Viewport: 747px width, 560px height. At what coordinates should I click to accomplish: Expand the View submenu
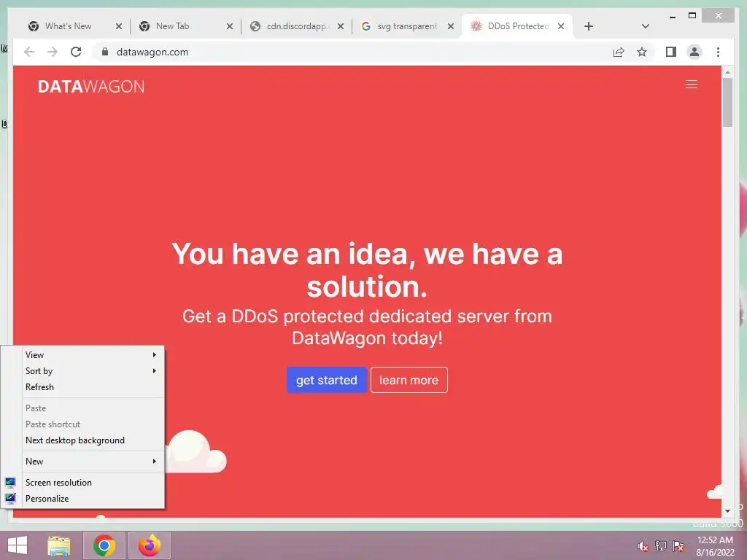click(x=90, y=355)
